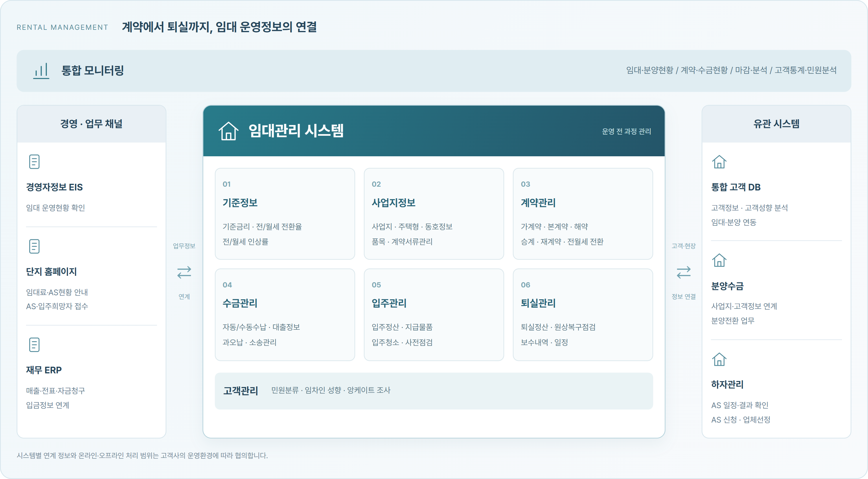Select the 06 퇴실관리 card title
This screenshot has height=479, width=868.
pyautogui.click(x=538, y=303)
